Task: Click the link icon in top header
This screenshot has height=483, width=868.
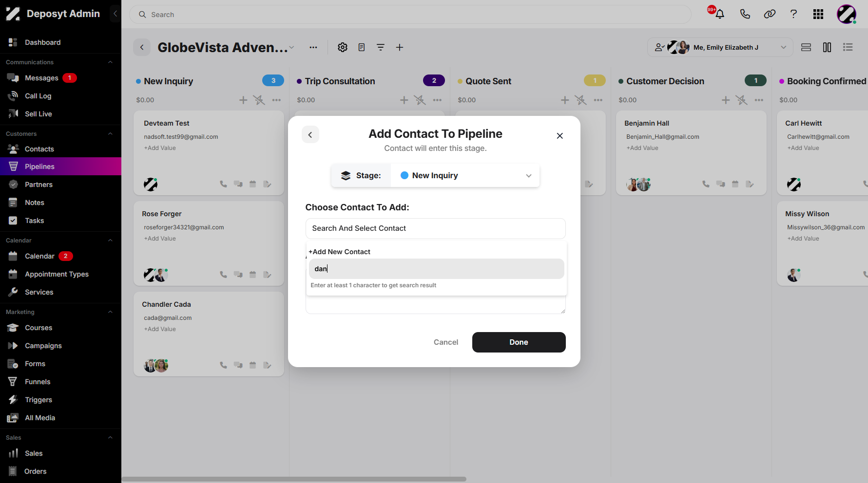Action: click(770, 14)
